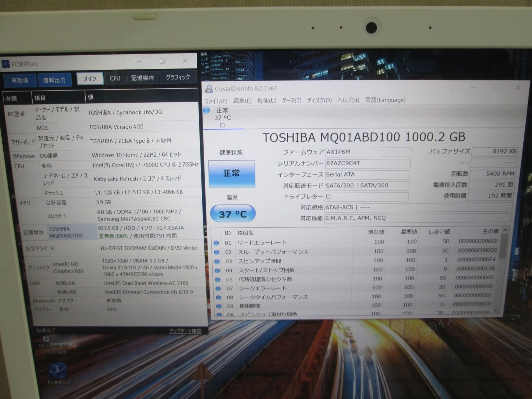Open the ファイル(F) menu in CrystalDiskInfo
532x399 pixels.
pyautogui.click(x=216, y=101)
